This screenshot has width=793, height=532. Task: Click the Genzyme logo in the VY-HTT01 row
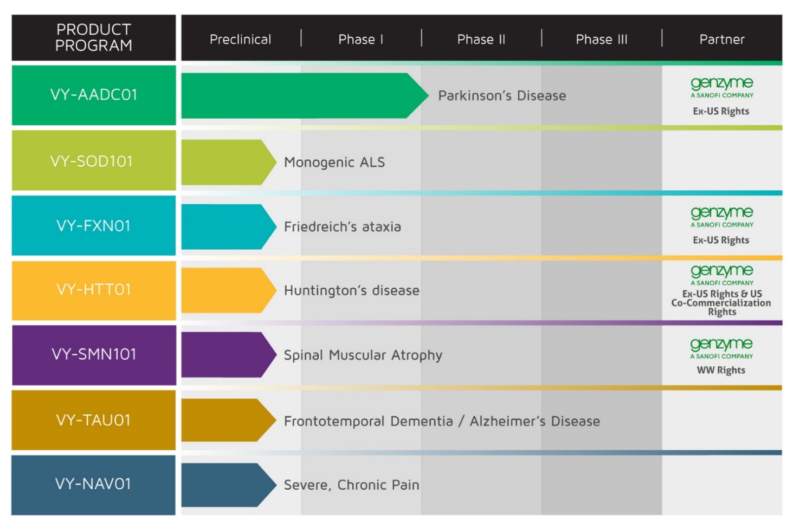(x=721, y=274)
